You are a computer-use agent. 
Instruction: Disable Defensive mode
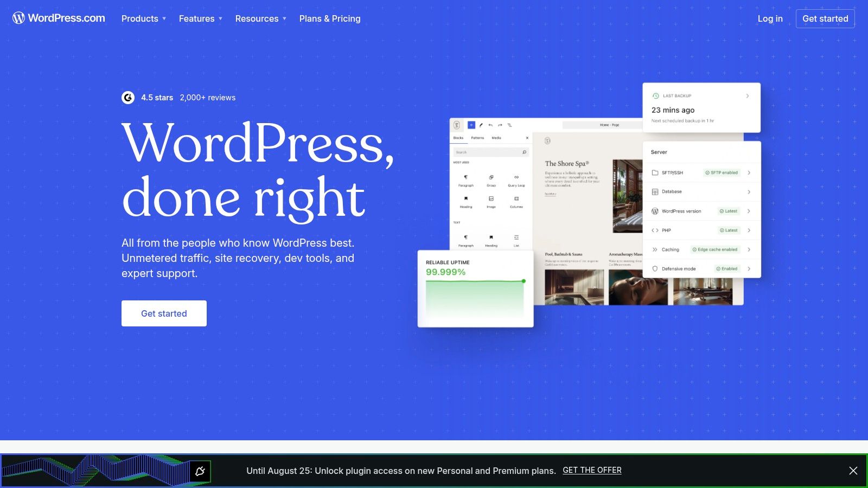(727, 268)
